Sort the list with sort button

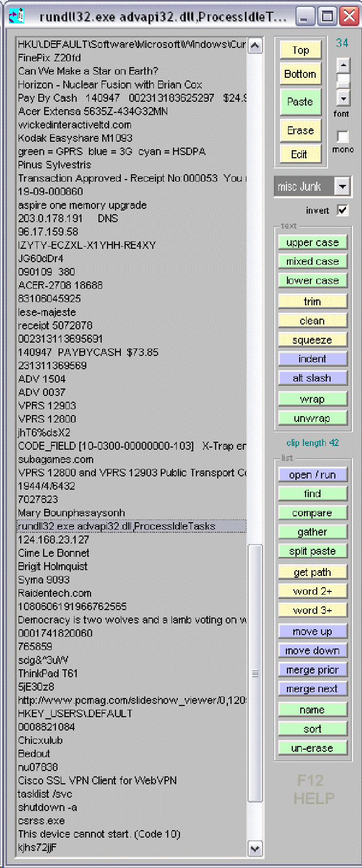312,729
